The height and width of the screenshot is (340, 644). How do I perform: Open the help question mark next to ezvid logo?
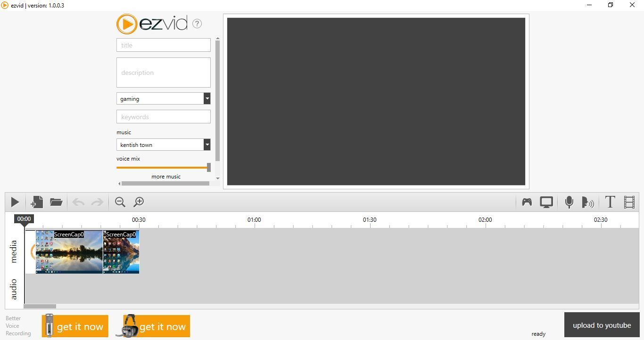[197, 24]
